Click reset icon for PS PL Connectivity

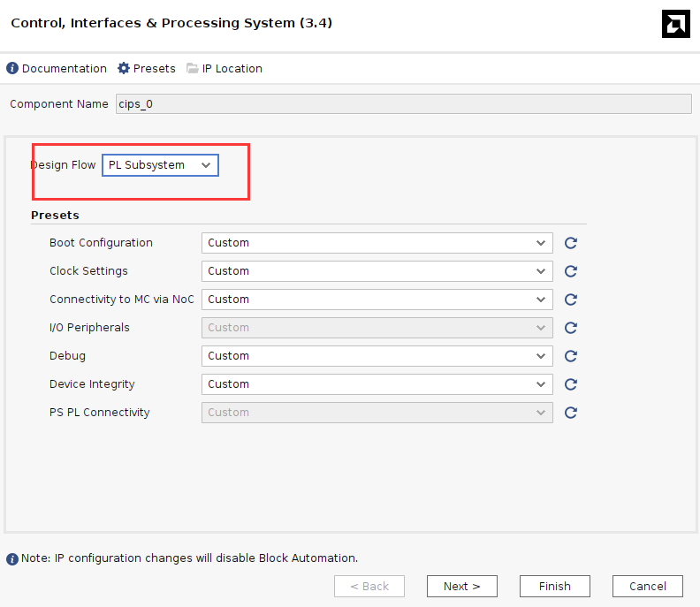[x=571, y=413]
